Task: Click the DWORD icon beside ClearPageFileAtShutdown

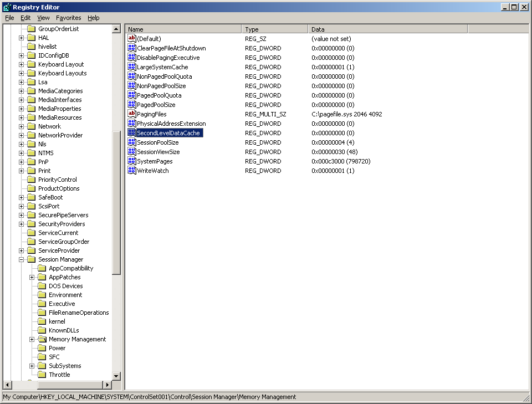Action: click(x=132, y=48)
